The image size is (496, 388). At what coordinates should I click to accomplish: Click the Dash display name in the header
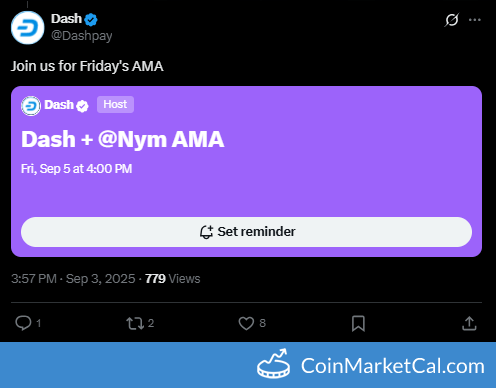[66, 19]
